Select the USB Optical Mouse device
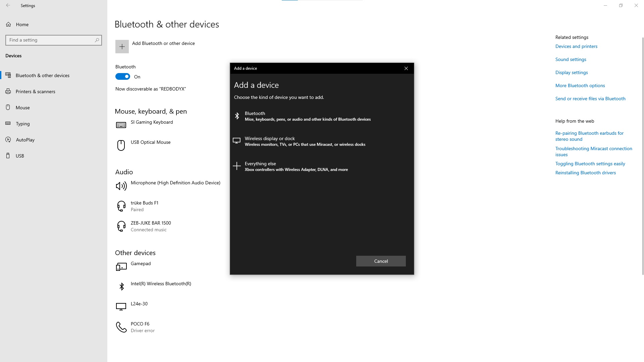The width and height of the screenshot is (644, 362). (150, 142)
